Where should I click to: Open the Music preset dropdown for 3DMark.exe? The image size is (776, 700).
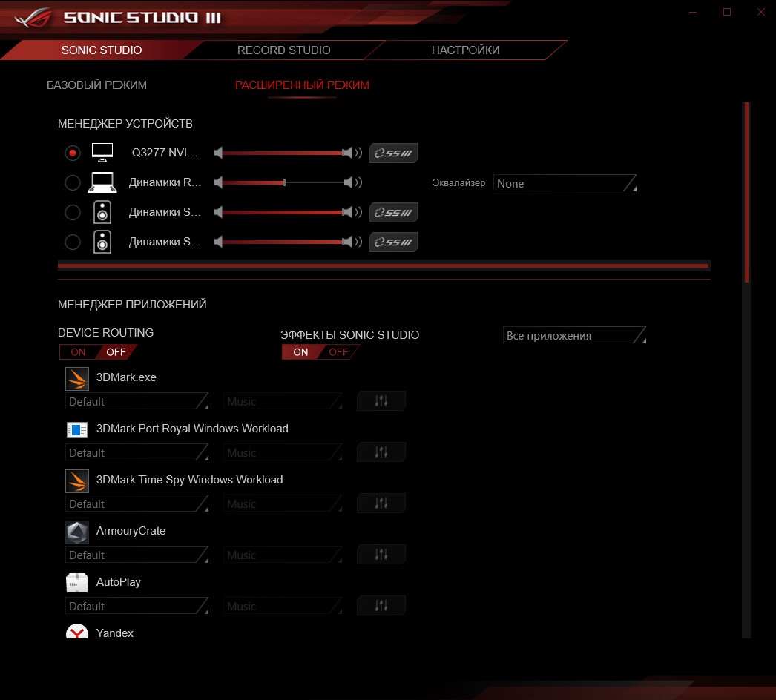point(283,401)
